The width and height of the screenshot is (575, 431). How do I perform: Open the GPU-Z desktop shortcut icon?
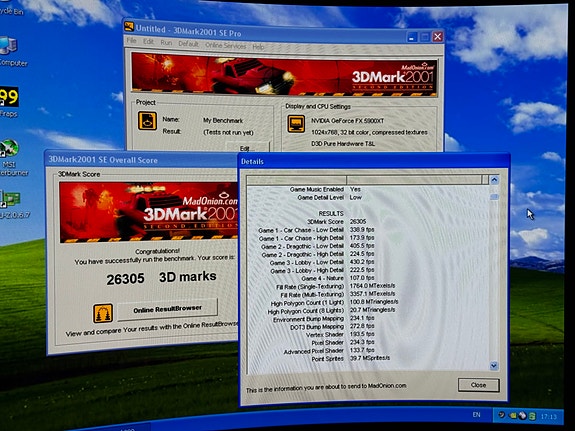point(10,200)
